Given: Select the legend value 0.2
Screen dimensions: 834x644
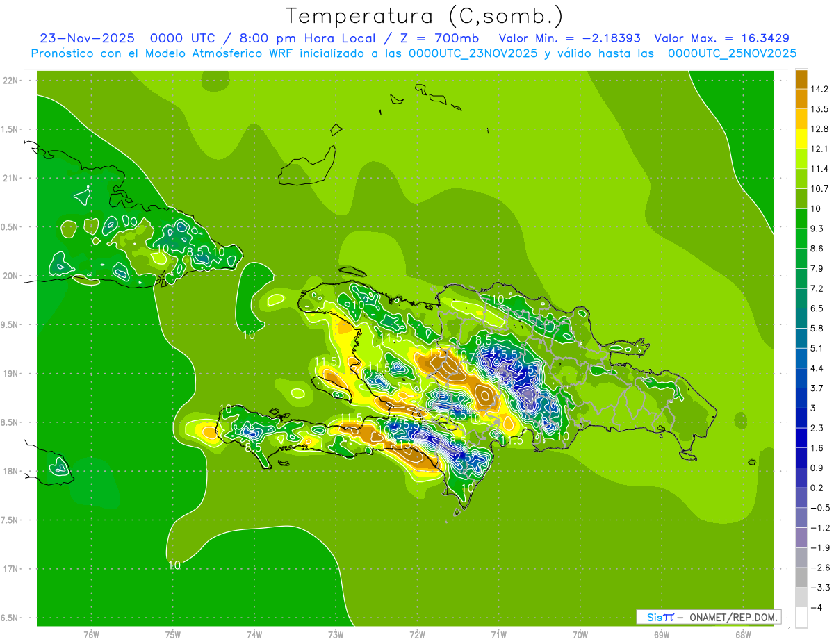Looking at the screenshot, I should click(818, 488).
